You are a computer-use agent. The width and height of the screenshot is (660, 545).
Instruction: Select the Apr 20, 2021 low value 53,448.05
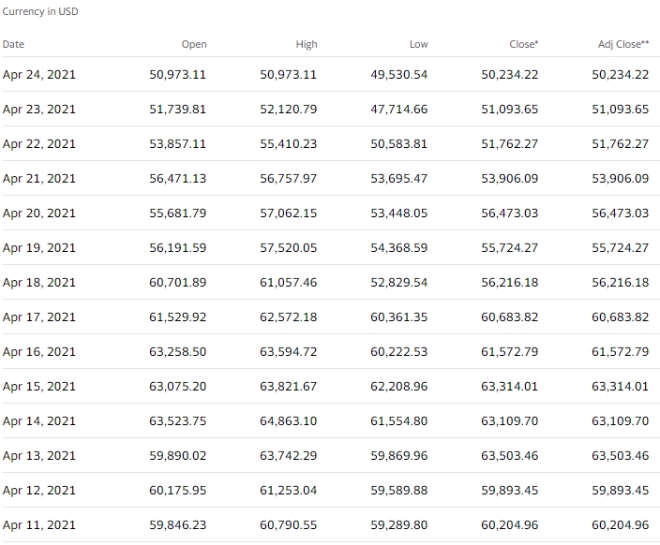(x=398, y=213)
